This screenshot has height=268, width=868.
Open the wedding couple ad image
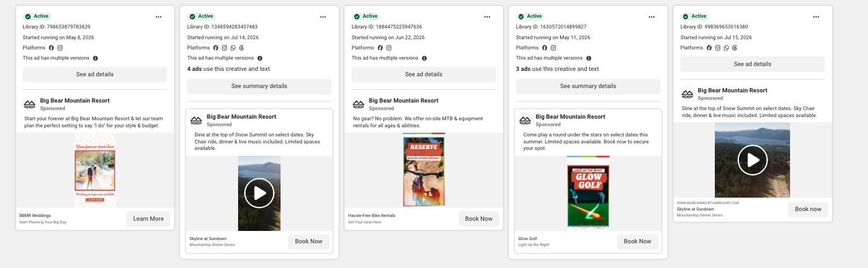pos(95,170)
